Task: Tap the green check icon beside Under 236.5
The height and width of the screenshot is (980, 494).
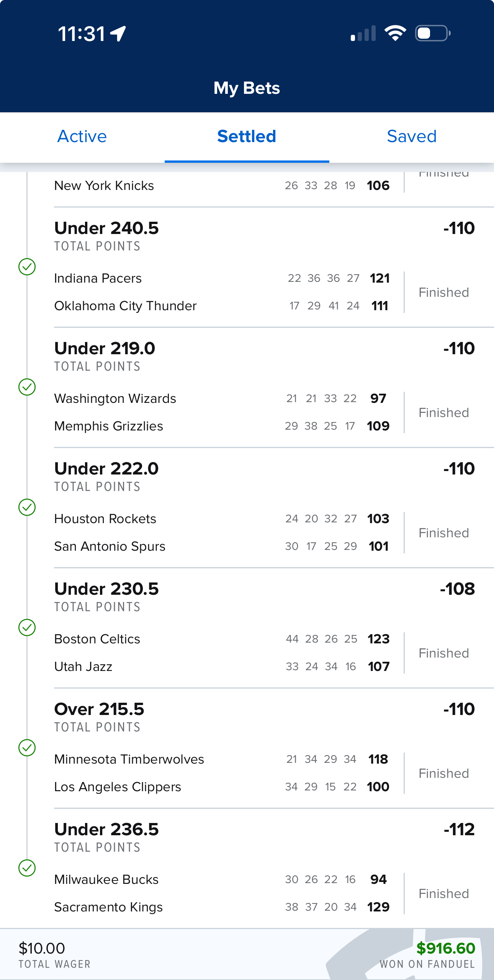Action: [27, 868]
